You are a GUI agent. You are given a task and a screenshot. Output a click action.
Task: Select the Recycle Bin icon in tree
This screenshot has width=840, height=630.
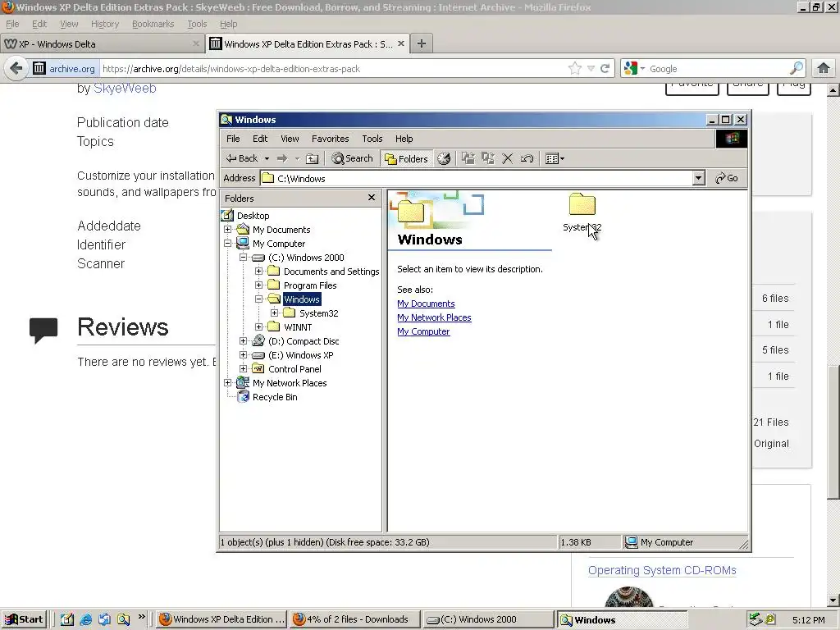(x=243, y=396)
